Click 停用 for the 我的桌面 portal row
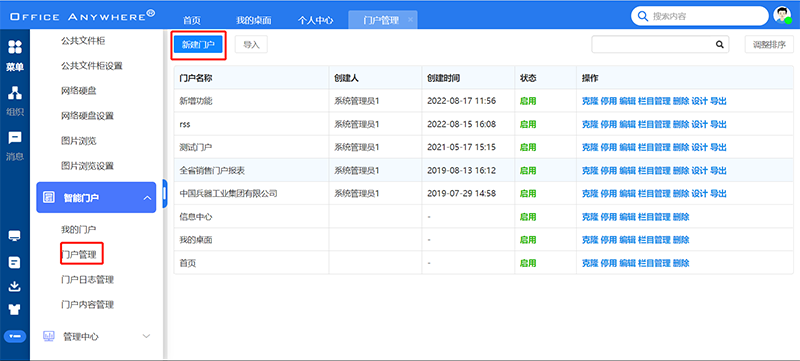 coord(609,240)
